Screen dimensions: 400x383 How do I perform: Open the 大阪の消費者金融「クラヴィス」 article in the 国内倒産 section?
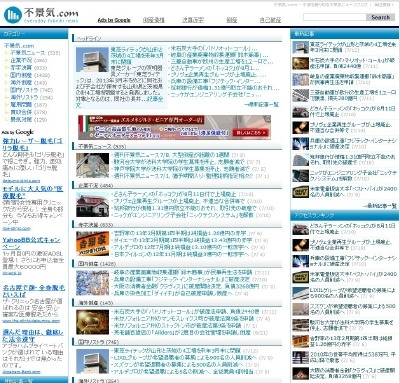tap(186, 286)
